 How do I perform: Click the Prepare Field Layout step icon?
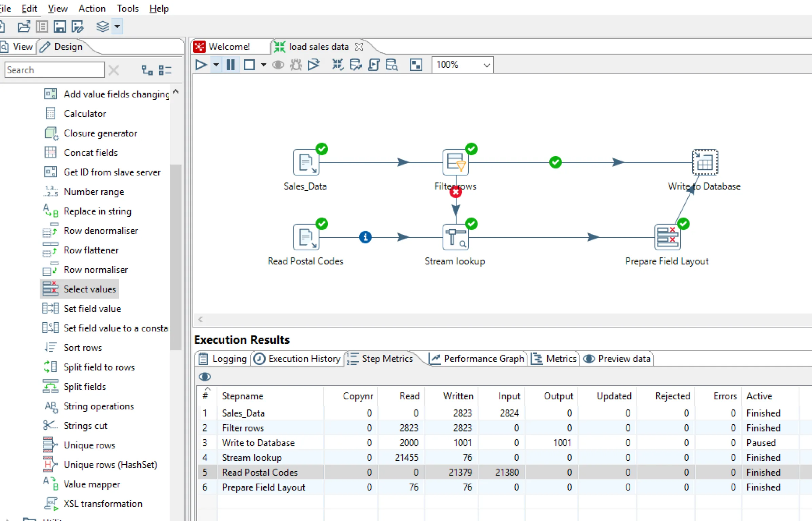pos(667,237)
